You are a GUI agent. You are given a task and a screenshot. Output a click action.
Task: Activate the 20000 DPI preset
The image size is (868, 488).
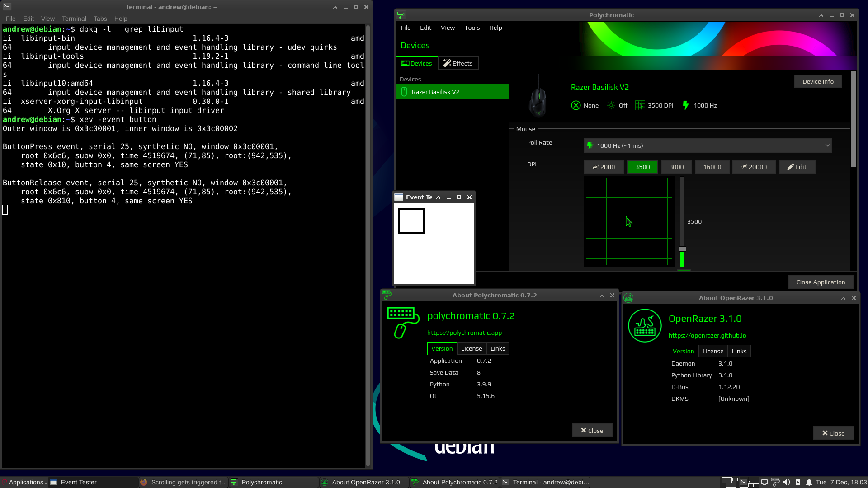(754, 166)
